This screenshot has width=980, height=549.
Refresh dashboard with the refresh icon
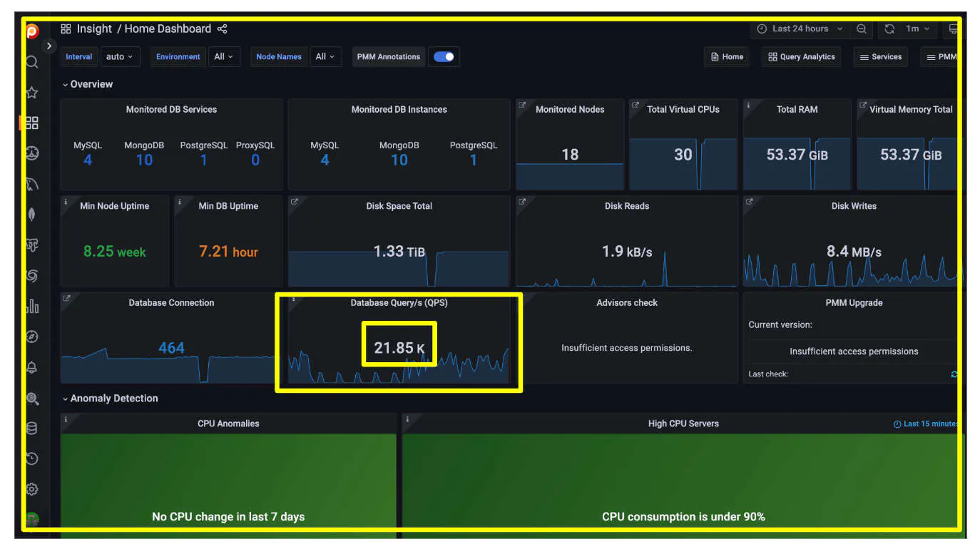coord(889,29)
